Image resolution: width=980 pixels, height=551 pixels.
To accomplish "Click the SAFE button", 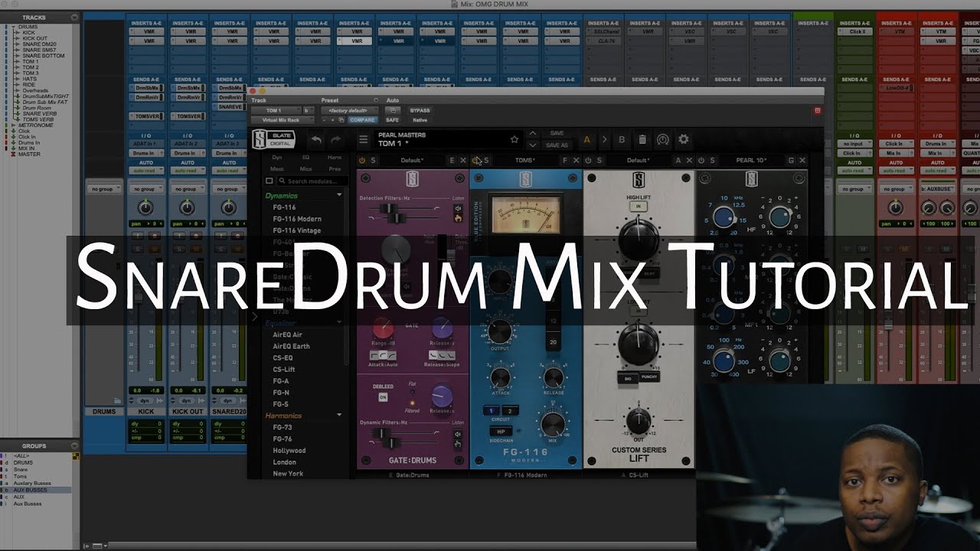I will pyautogui.click(x=392, y=120).
